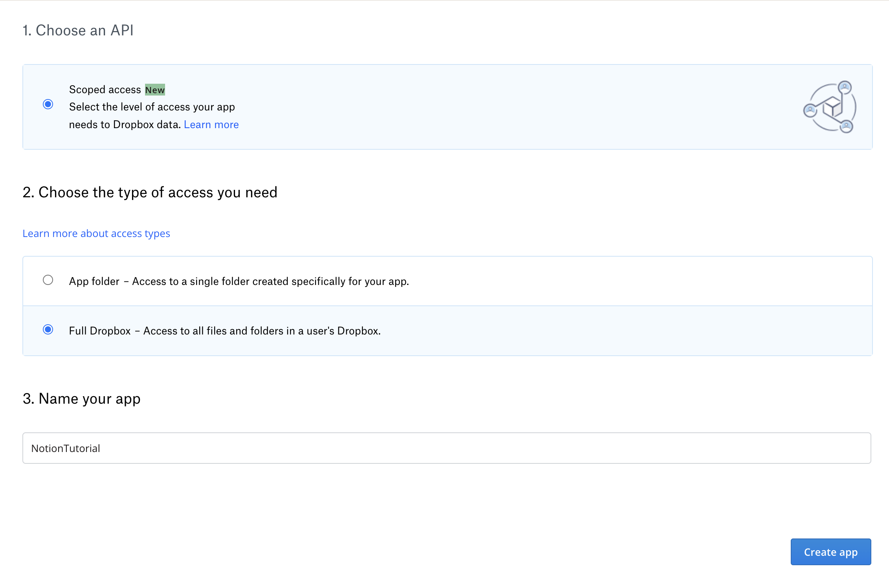The width and height of the screenshot is (889, 588).
Task: Choose the App folder radio option
Action: click(x=48, y=280)
